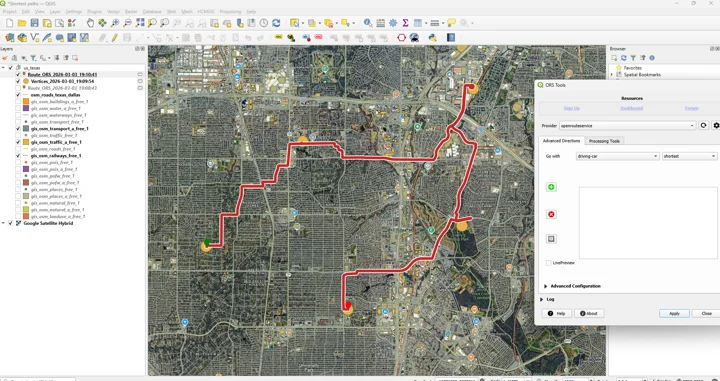Open the temporal controller clock icon
Screen dimensions: 720x381
coord(264,23)
